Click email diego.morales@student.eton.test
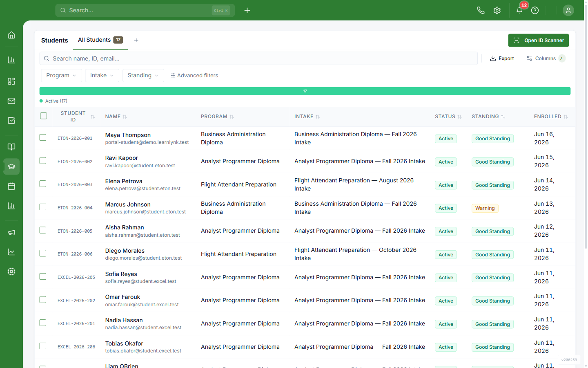588x368 pixels. coord(143,258)
